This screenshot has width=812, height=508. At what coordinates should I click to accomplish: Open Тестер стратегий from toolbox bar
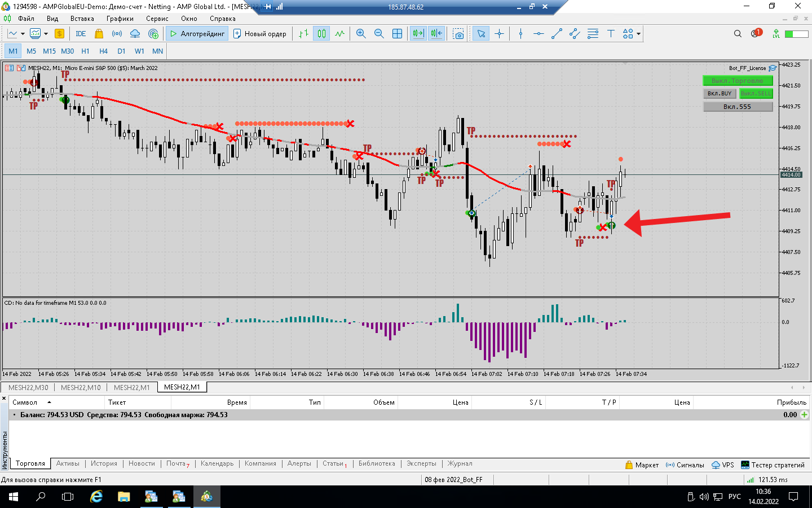773,465
